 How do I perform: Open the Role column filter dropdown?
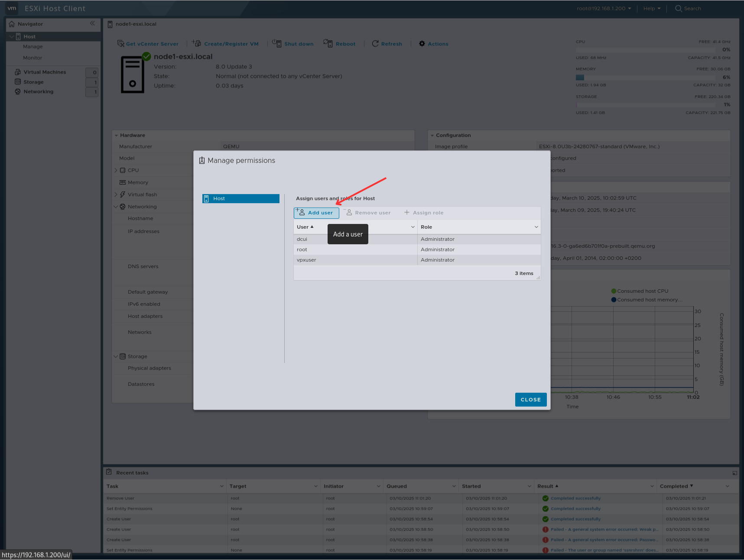point(536,227)
